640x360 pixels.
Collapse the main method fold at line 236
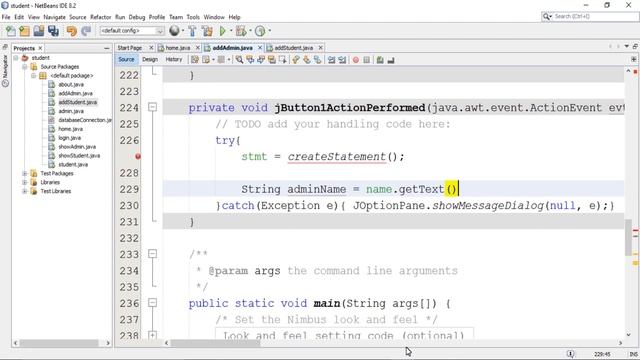(152, 303)
